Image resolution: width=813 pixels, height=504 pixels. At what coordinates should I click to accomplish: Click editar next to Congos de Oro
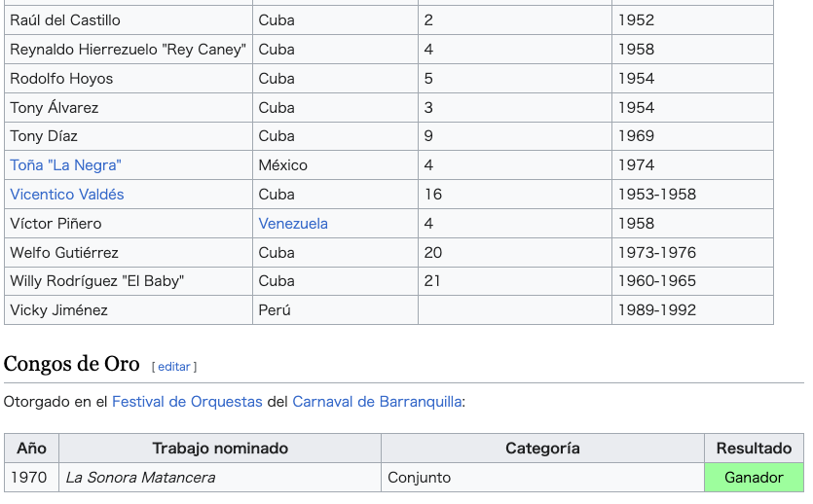click(174, 367)
